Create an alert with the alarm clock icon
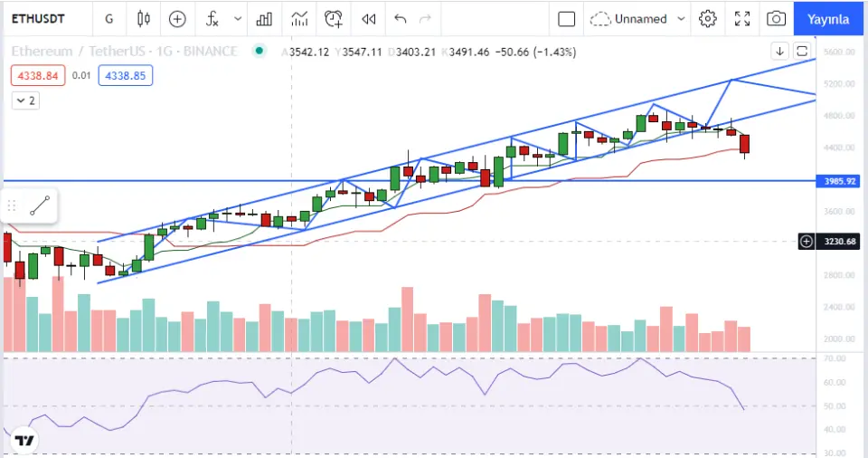This screenshot has height=458, width=868. tap(334, 18)
